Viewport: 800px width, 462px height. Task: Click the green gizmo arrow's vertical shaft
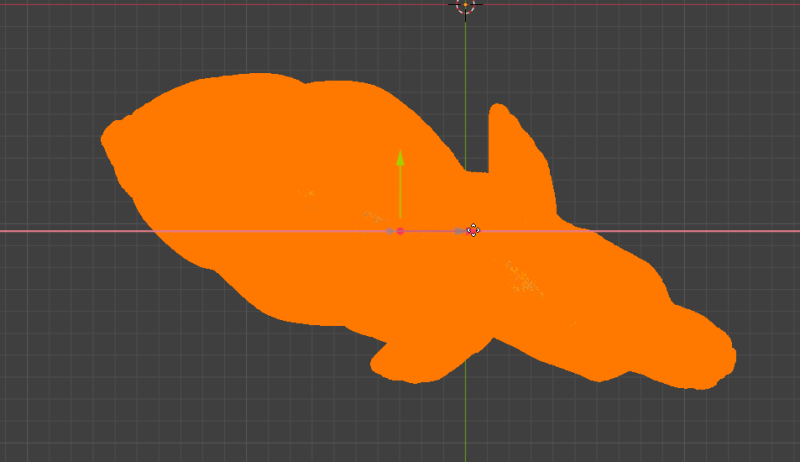pyautogui.click(x=400, y=190)
